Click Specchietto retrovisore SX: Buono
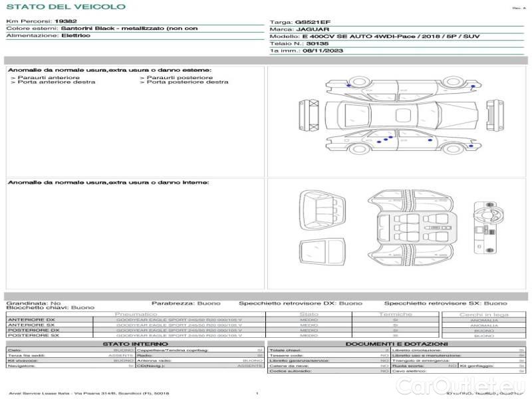Image resolution: width=532 pixels, height=399 pixels. 446,303
